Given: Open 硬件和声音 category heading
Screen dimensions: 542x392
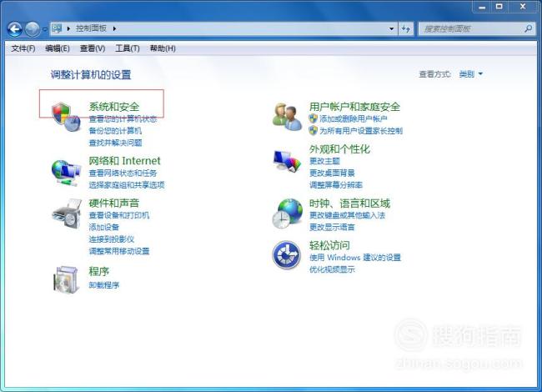Looking at the screenshot, I should (113, 203).
